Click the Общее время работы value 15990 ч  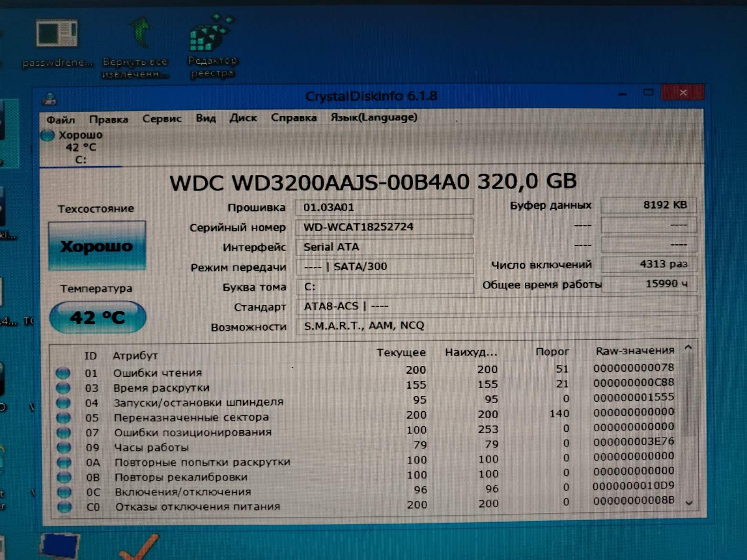(x=649, y=284)
